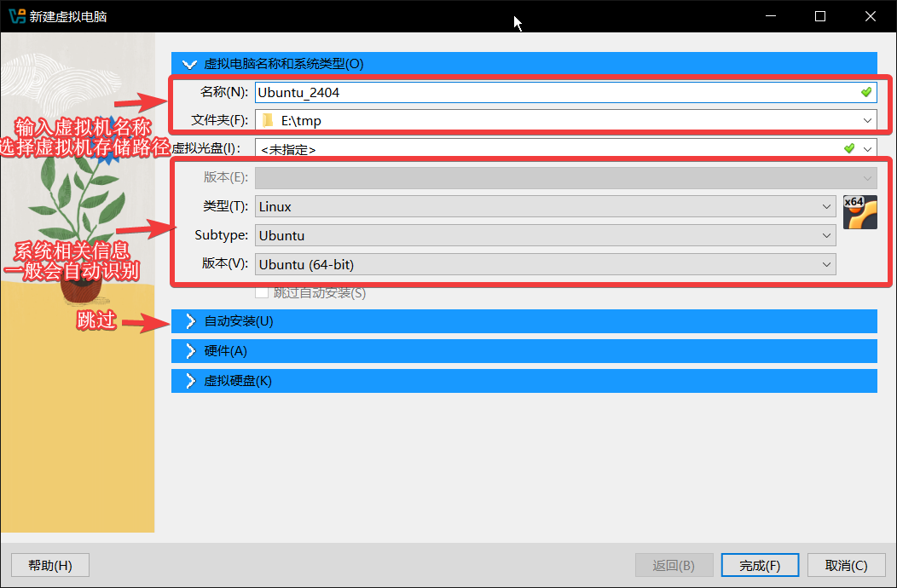Image resolution: width=897 pixels, height=588 pixels.
Task: Minimize the 新建虚拟电脑 window
Action: [771, 16]
